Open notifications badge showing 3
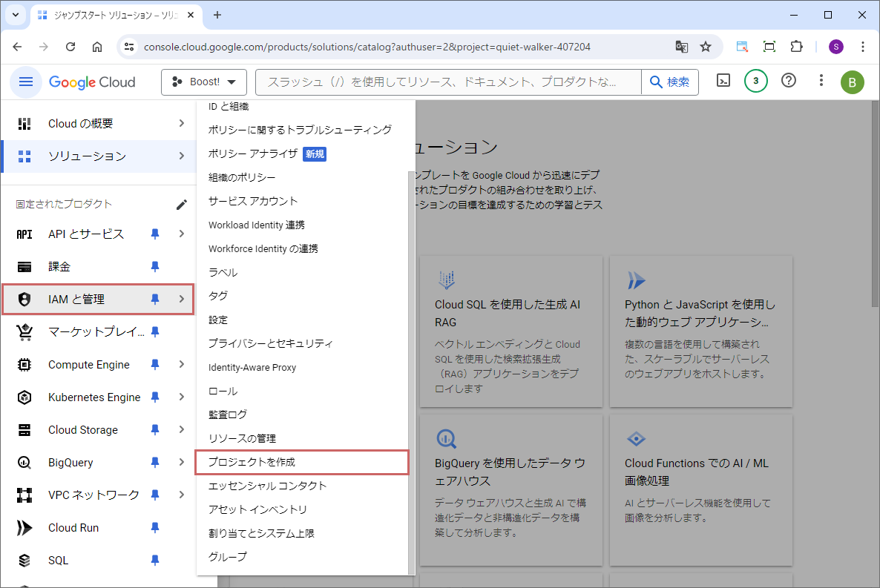 coord(755,82)
